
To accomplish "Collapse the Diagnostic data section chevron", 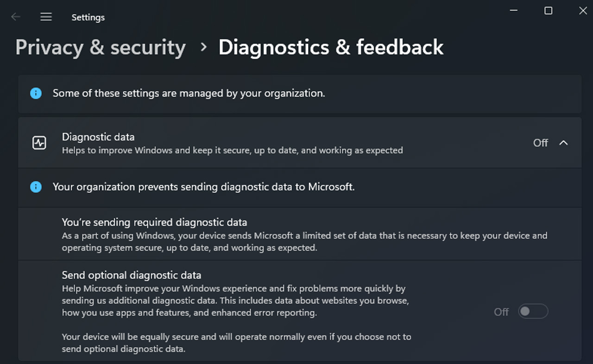I will click(563, 143).
